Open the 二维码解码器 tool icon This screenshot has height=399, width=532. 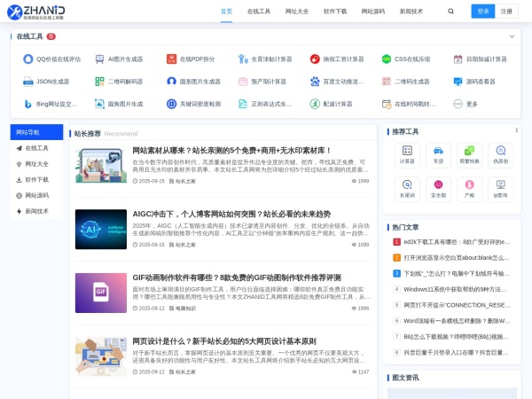(100, 81)
